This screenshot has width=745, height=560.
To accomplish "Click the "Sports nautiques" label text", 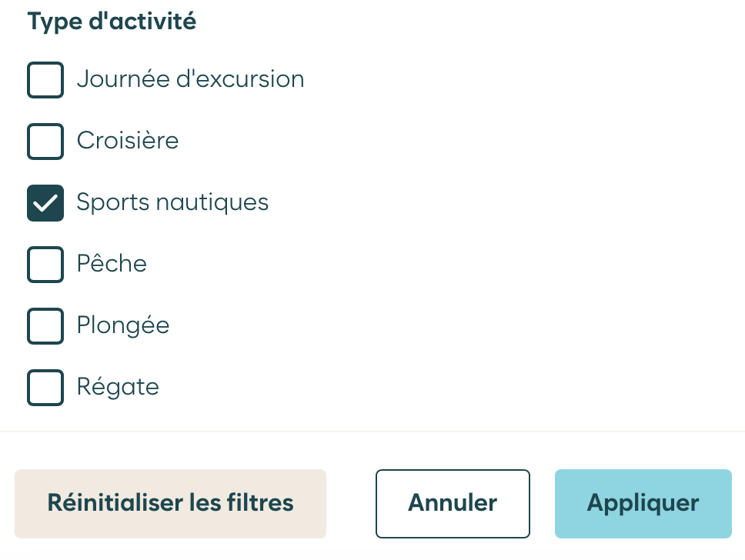I will tap(172, 202).
